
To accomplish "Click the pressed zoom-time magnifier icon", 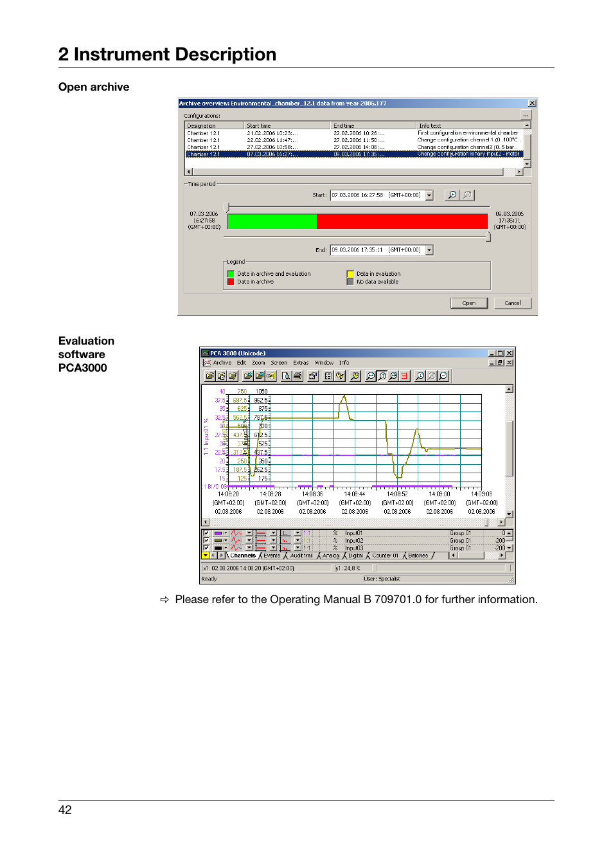I will point(382,376).
